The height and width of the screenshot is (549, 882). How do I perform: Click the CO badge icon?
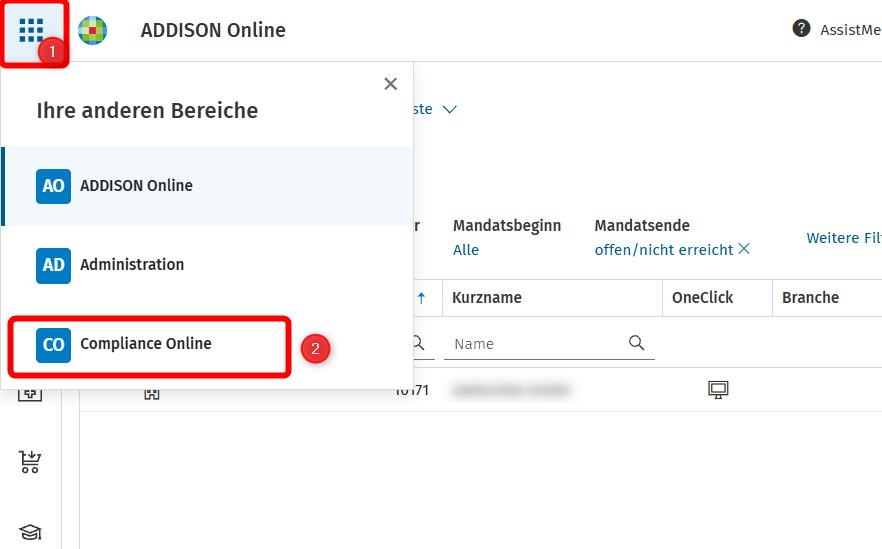click(x=53, y=345)
